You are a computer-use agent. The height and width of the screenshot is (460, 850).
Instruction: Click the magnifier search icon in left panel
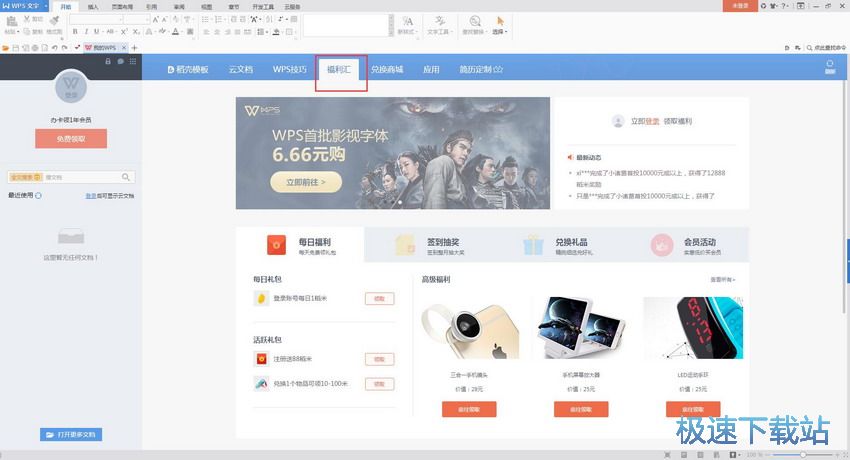pos(126,177)
